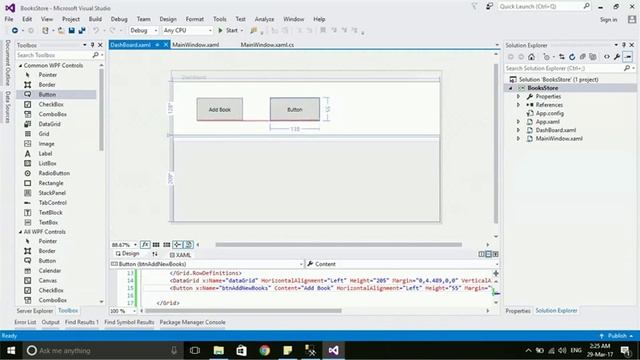This screenshot has height=360, width=640.
Task: Click the Sign in link
Action: (x=609, y=19)
